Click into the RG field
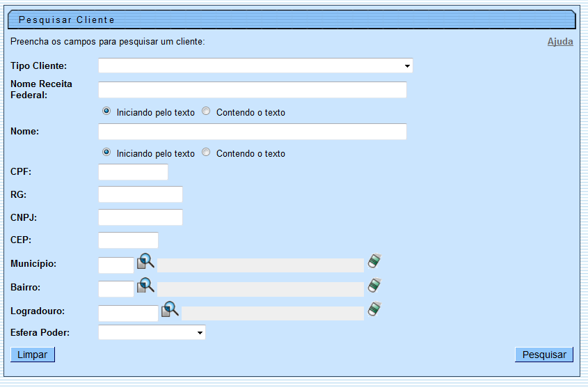588x388 pixels. (x=141, y=194)
